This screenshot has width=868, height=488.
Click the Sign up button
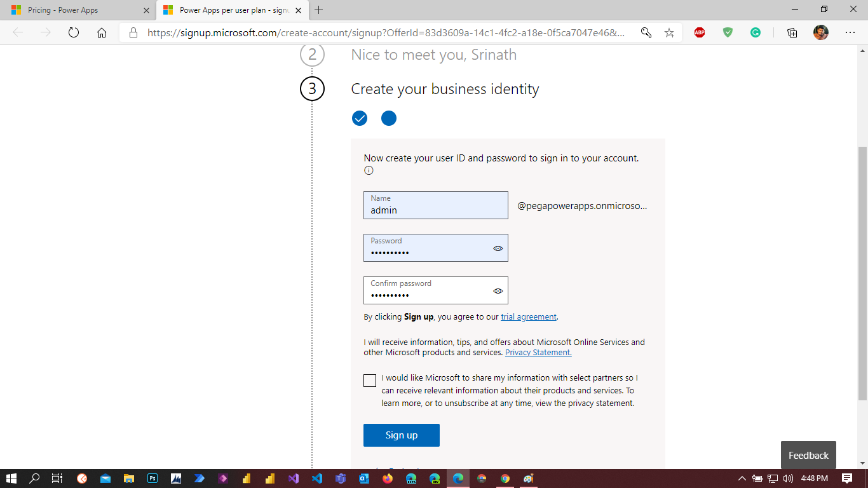401,435
